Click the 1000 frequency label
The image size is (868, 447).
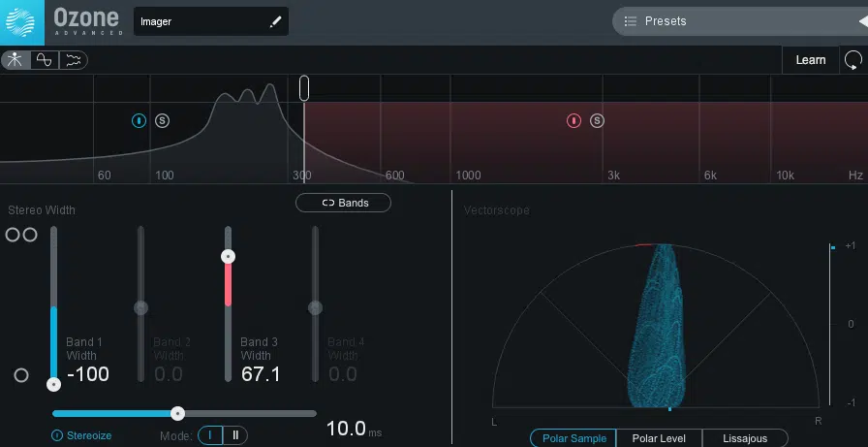[x=468, y=176]
